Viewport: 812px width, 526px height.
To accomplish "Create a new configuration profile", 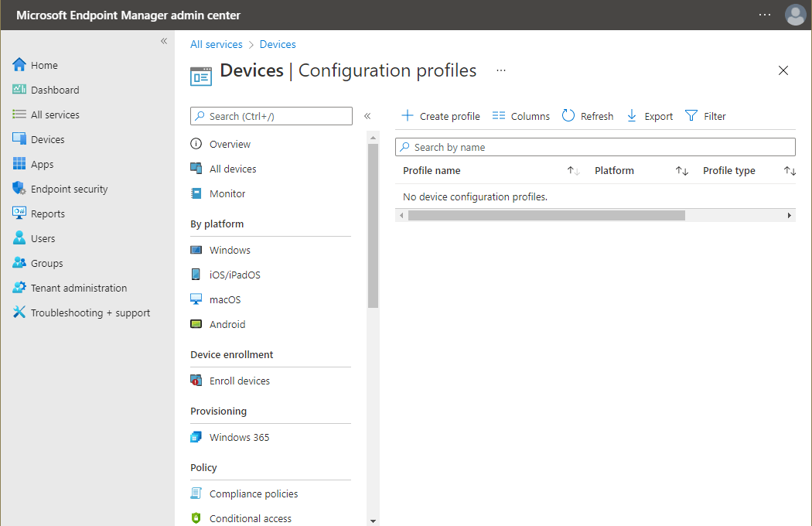I will pyautogui.click(x=440, y=115).
